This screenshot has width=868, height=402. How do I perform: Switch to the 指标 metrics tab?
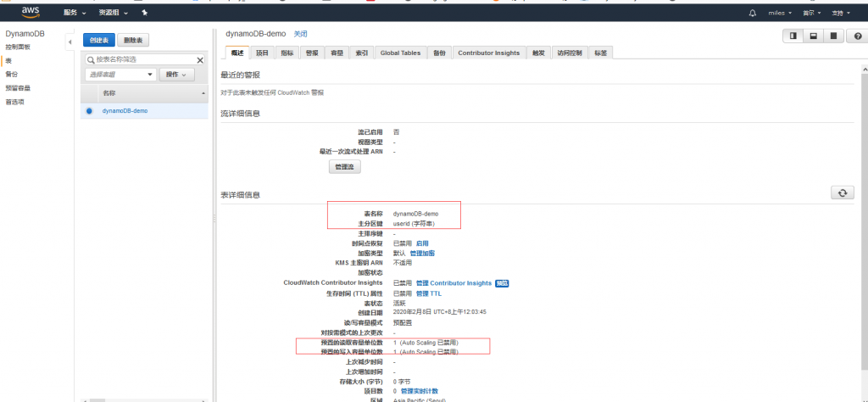(x=287, y=53)
